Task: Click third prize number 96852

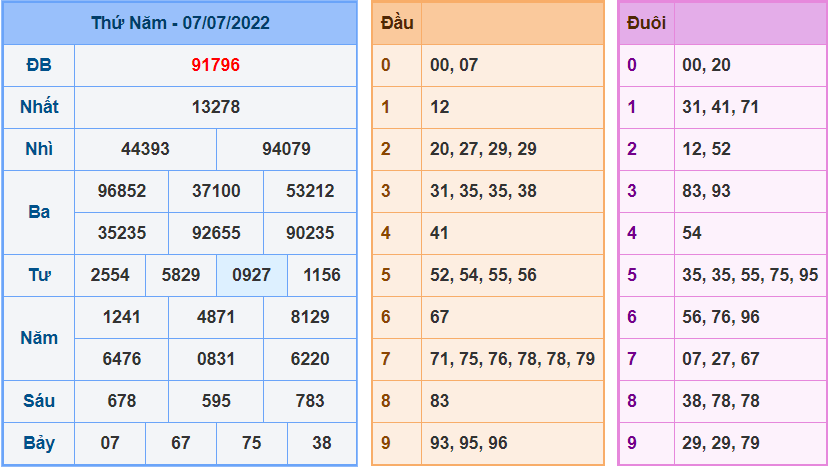Action: click(122, 190)
